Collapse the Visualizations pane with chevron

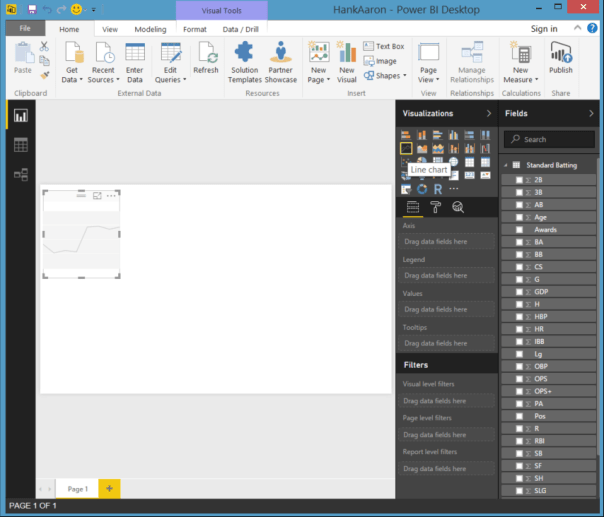488,114
